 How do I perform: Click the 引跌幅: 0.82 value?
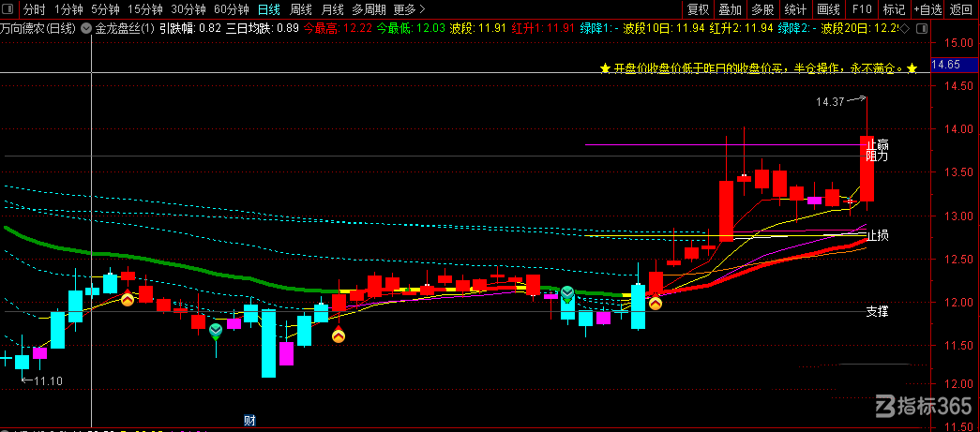click(190, 28)
